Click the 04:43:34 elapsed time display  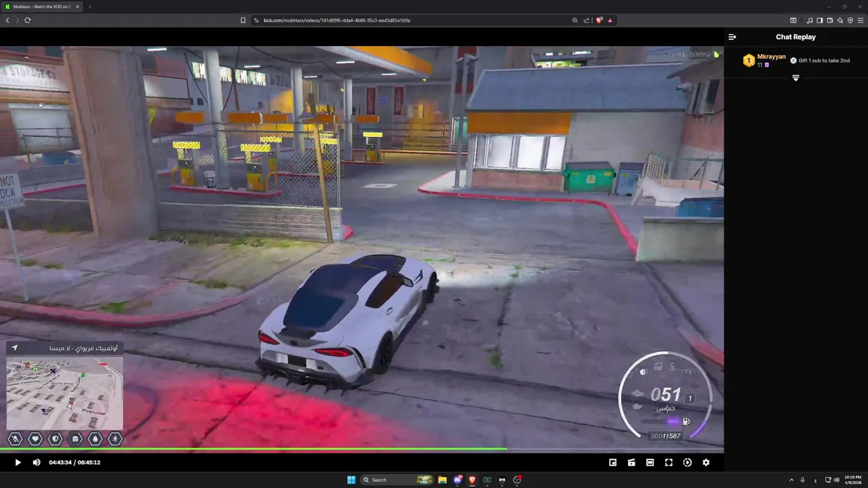point(60,462)
